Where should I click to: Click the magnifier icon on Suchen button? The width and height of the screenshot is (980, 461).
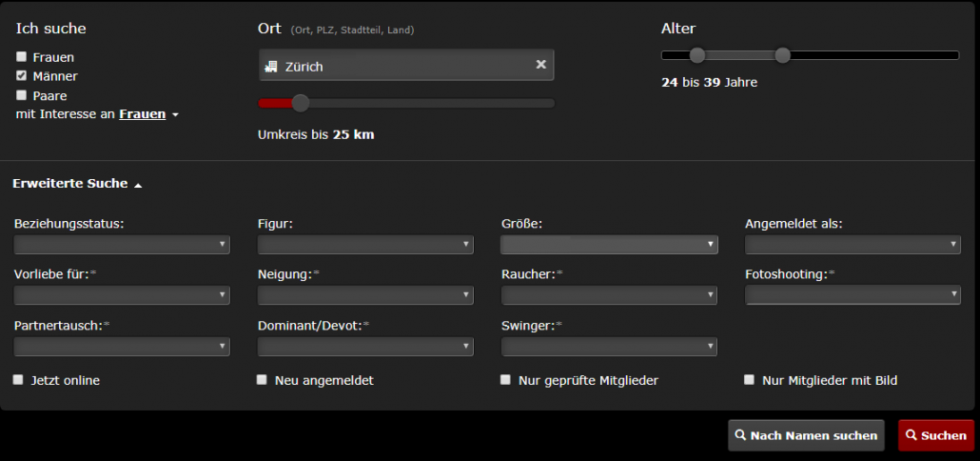(x=911, y=435)
